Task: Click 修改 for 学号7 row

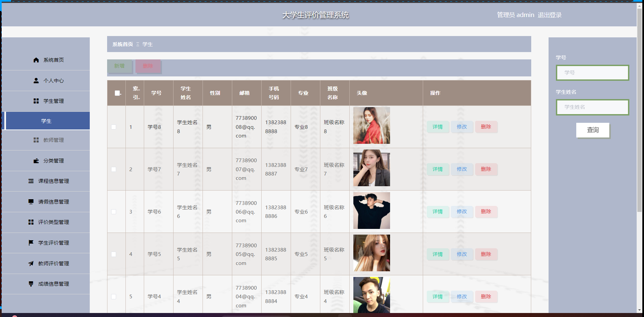Action: click(x=462, y=169)
